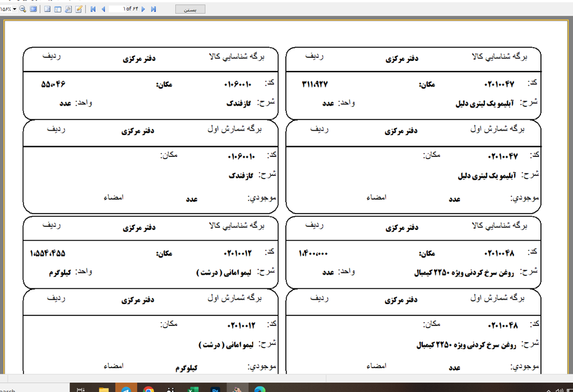Click the find in report icon
This screenshot has width=573, height=392.
coord(68,9)
